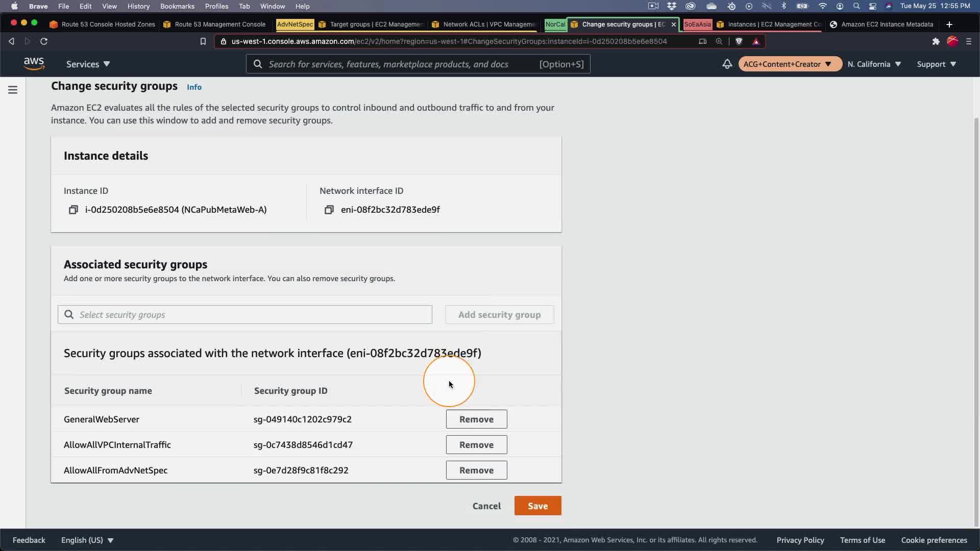980x551 pixels.
Task: Bookmark this page icon in address bar
Action: coord(203,41)
